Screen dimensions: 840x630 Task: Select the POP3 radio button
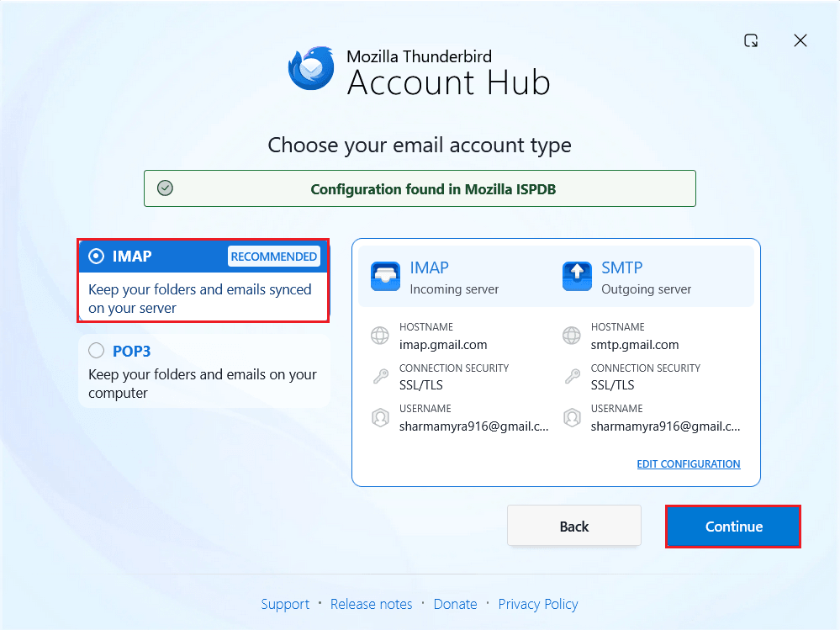click(97, 351)
